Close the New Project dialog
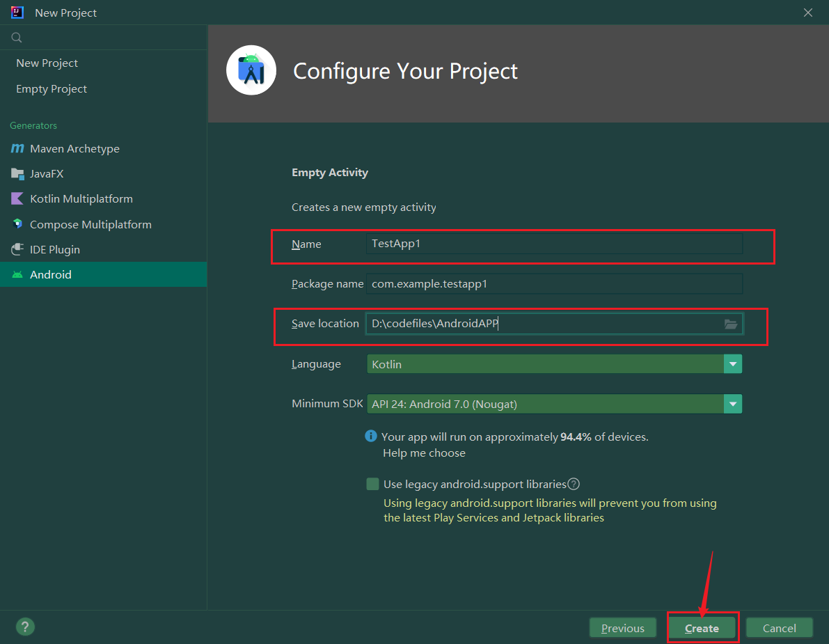829x644 pixels. [x=808, y=12]
